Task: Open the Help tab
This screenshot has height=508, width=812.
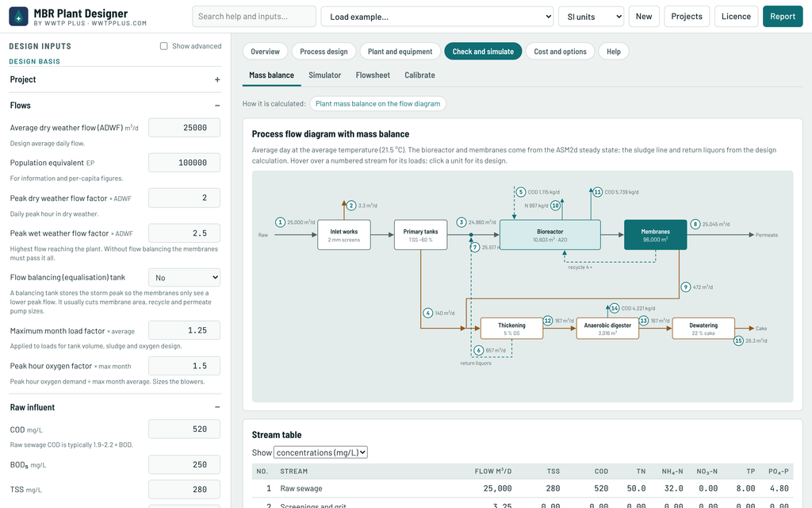Action: pyautogui.click(x=614, y=52)
